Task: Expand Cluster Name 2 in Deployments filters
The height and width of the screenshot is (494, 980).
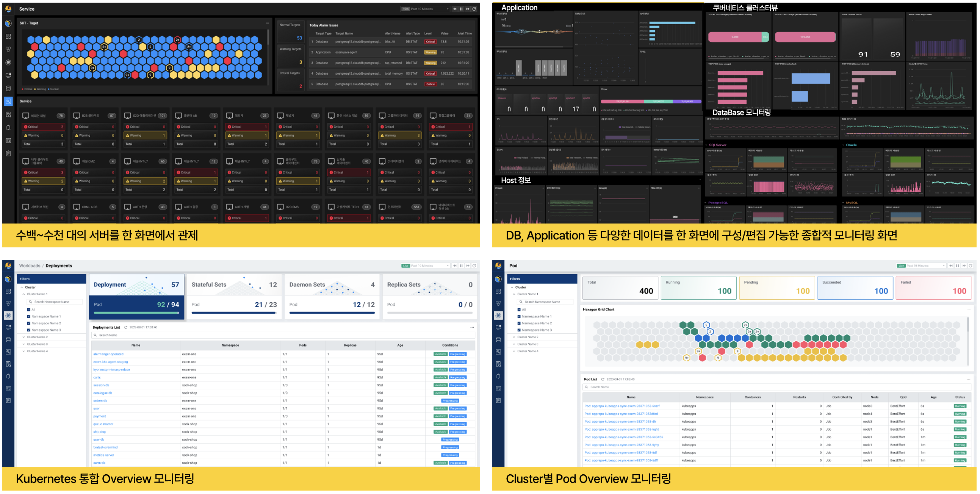Action: [x=24, y=337]
